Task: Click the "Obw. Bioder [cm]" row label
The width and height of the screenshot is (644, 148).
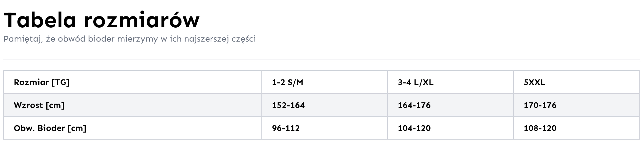Action: pos(50,128)
